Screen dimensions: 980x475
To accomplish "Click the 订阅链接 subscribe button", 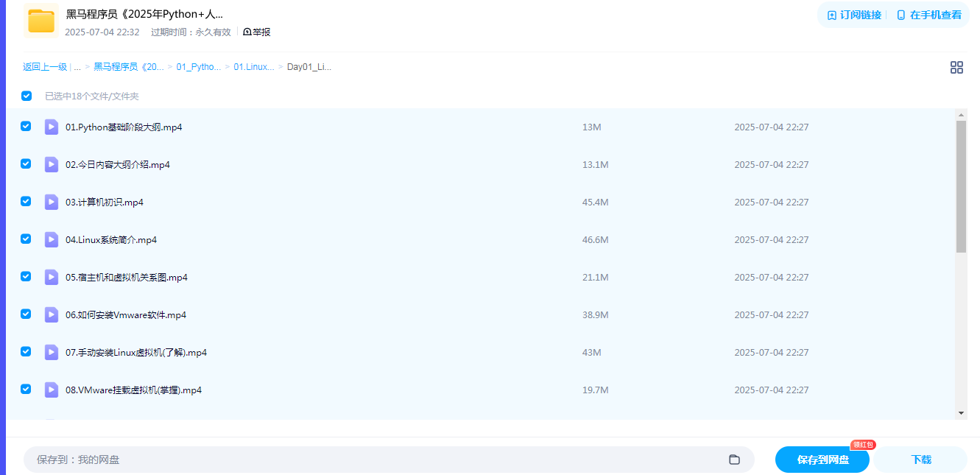I will click(854, 15).
